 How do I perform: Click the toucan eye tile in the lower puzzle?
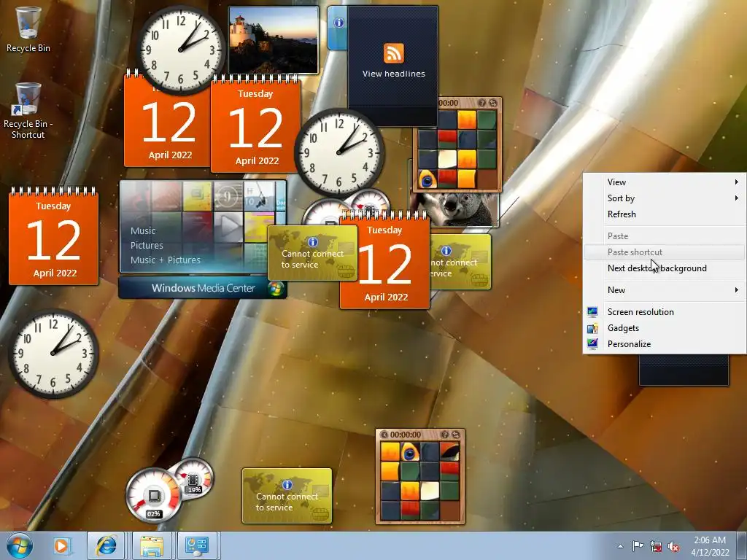pos(410,452)
